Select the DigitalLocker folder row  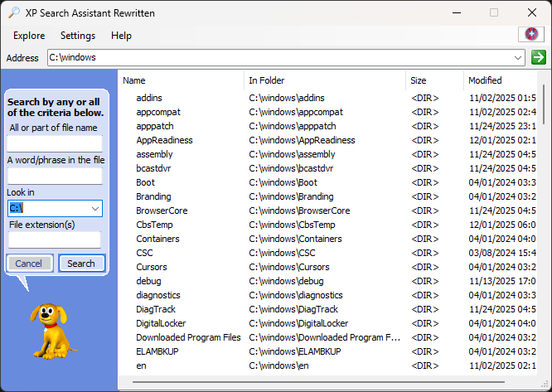click(x=327, y=323)
